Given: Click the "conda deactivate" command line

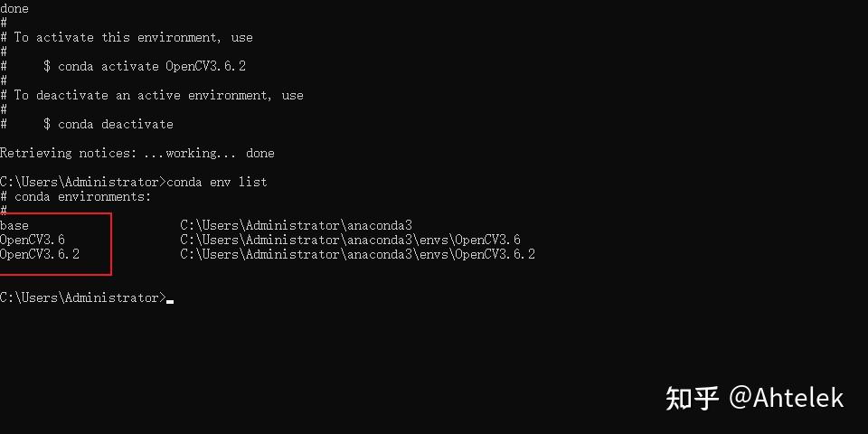Looking at the screenshot, I should point(115,124).
